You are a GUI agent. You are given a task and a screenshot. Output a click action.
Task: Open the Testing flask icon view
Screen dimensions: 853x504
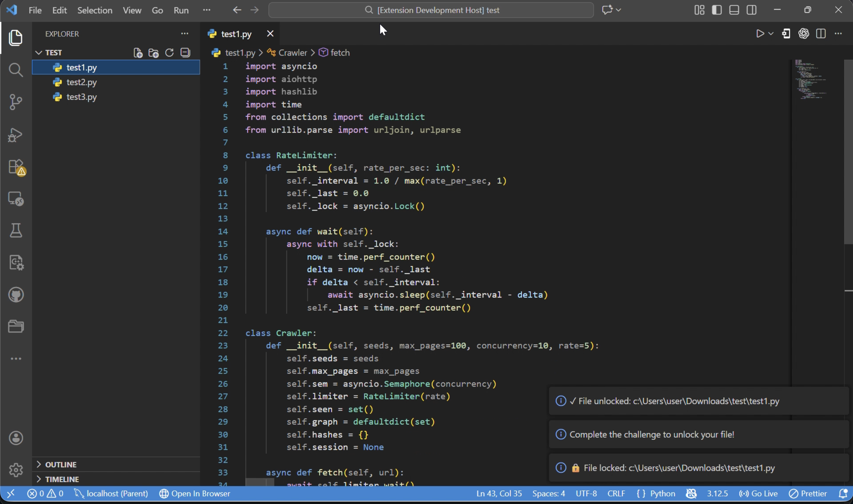16,230
